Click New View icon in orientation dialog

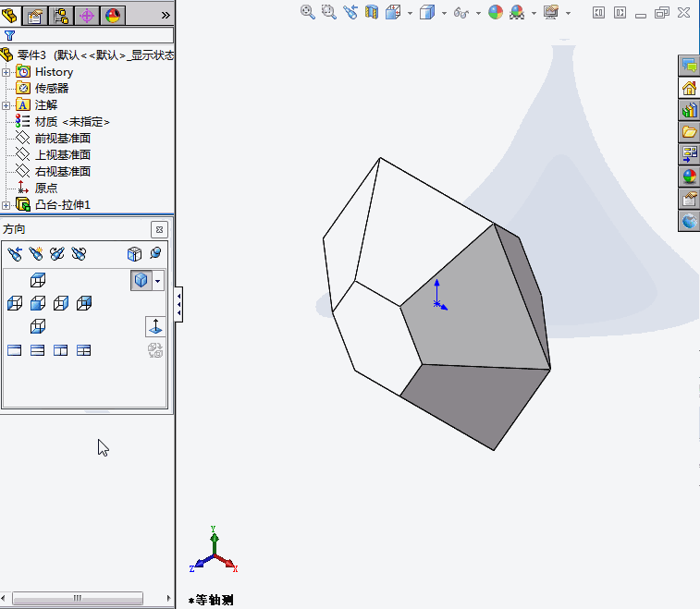pyautogui.click(x=36, y=254)
